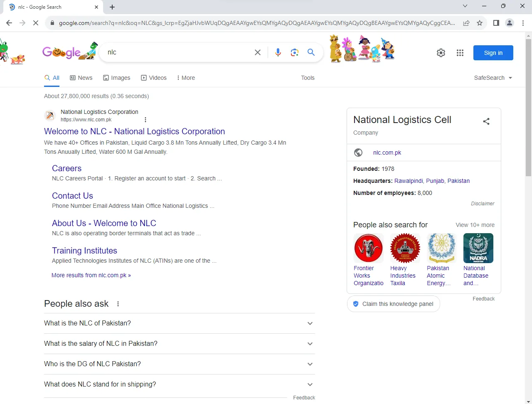The image size is (532, 404).
Task: Select NADRA National Database thumbnail
Action: 478,248
